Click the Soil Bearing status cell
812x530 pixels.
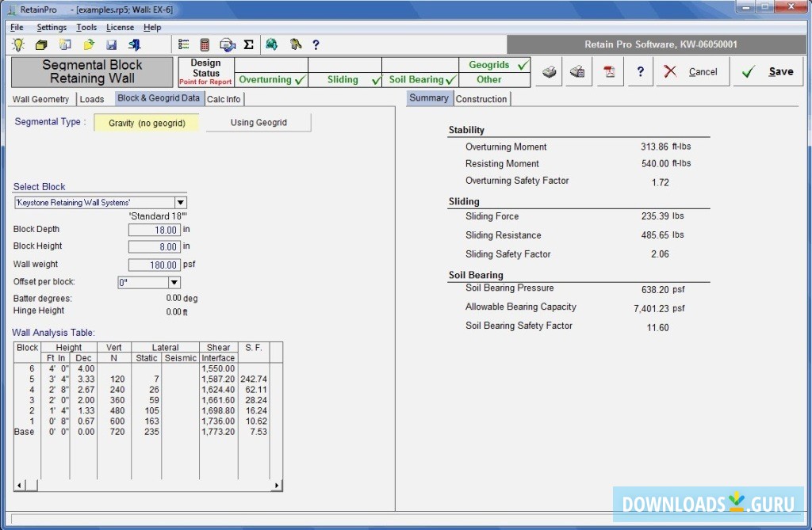click(420, 80)
